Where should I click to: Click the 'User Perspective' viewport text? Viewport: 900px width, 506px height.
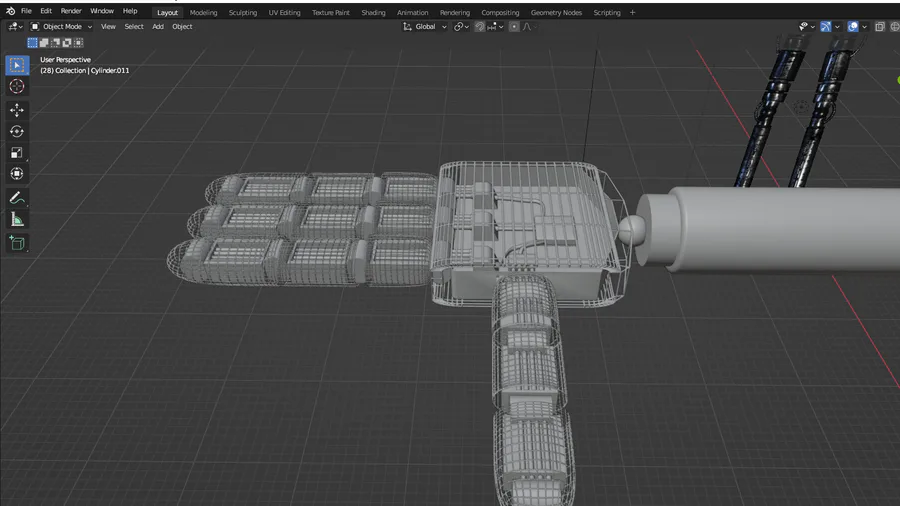[x=65, y=60]
